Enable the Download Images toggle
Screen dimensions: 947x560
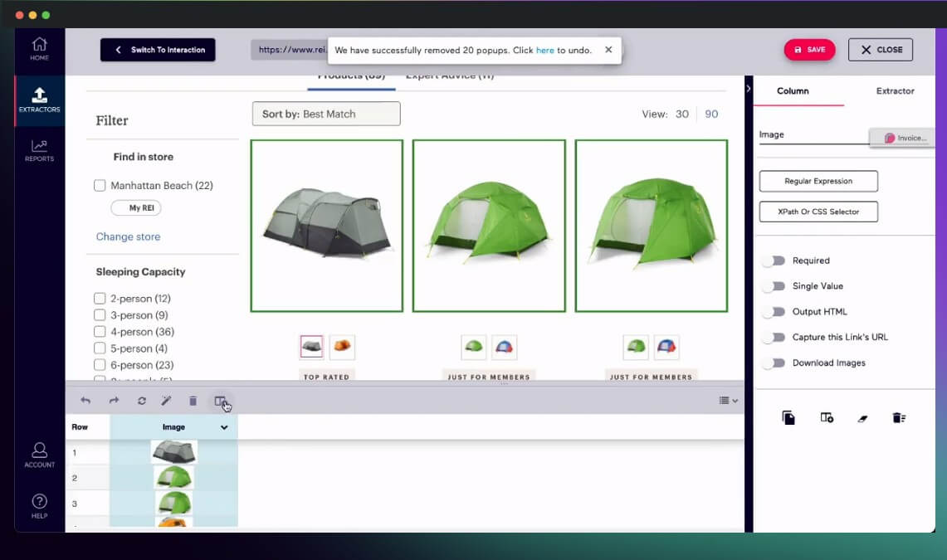pyautogui.click(x=774, y=363)
